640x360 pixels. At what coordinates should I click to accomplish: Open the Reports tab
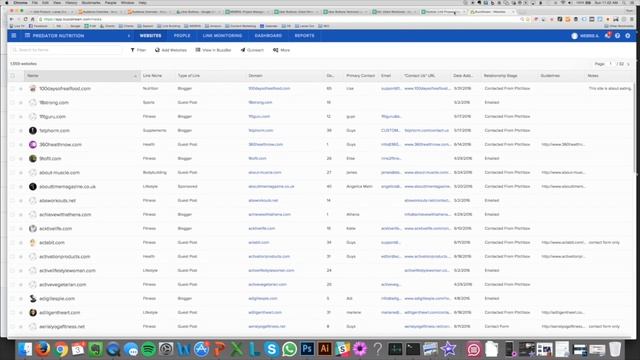coord(304,36)
